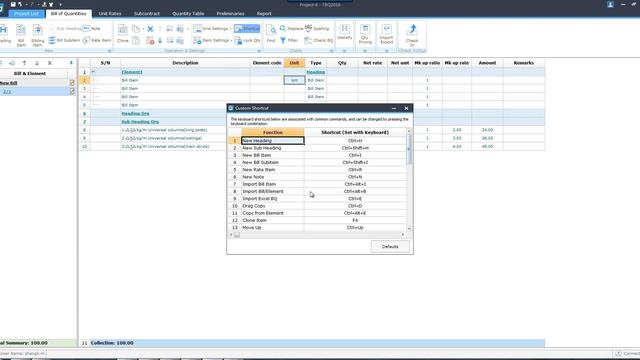Click the user account icon in title bar

coord(610,4)
